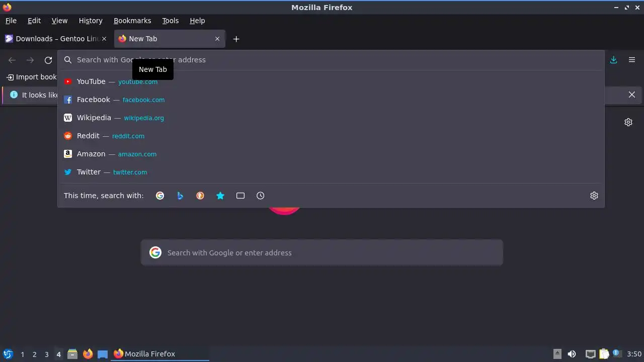Click the forward navigation arrow
Viewport: 644px width, 362px height.
coord(30,60)
